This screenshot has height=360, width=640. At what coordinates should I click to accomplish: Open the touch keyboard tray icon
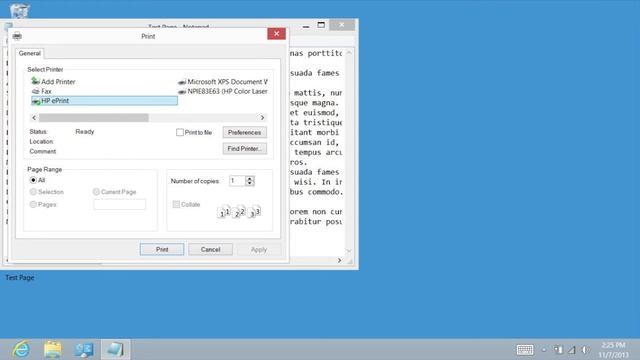coord(525,350)
